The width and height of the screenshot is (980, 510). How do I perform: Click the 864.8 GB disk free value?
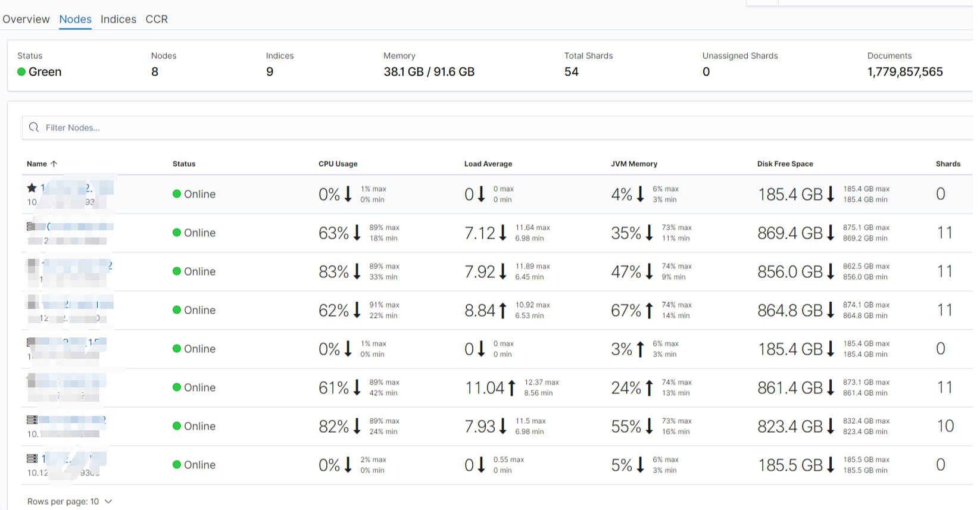pyautogui.click(x=790, y=310)
